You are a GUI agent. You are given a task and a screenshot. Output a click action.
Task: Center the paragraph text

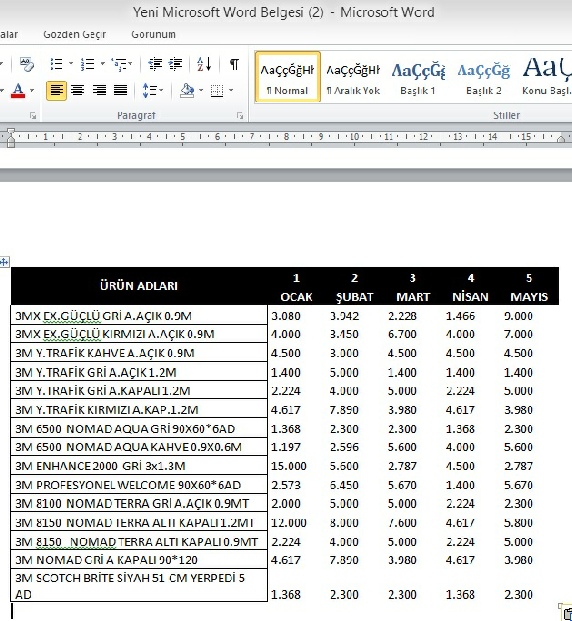[78, 90]
